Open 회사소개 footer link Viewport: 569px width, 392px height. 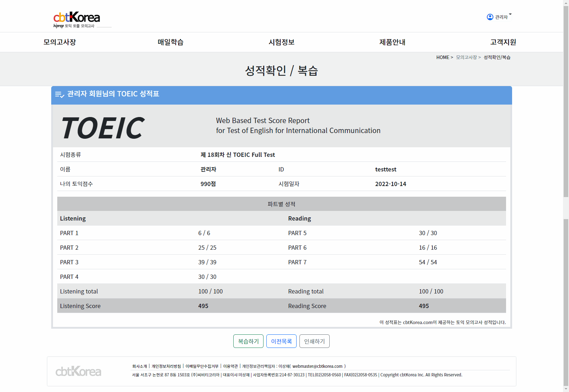[x=139, y=366]
